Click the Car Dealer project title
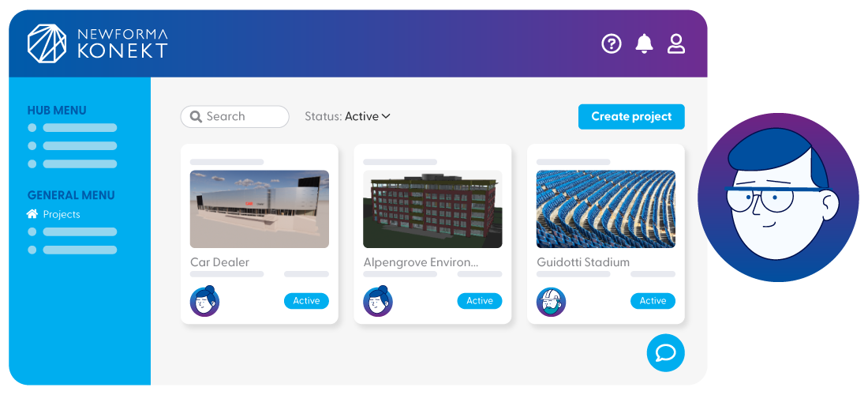The height and width of the screenshot is (395, 868). 220,262
